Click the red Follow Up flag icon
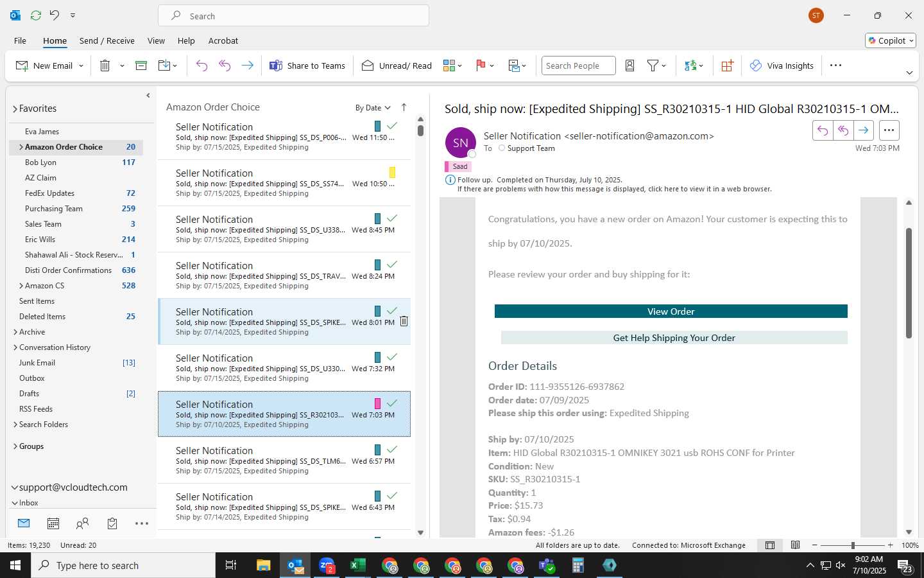This screenshot has height=578, width=924. coord(481,66)
